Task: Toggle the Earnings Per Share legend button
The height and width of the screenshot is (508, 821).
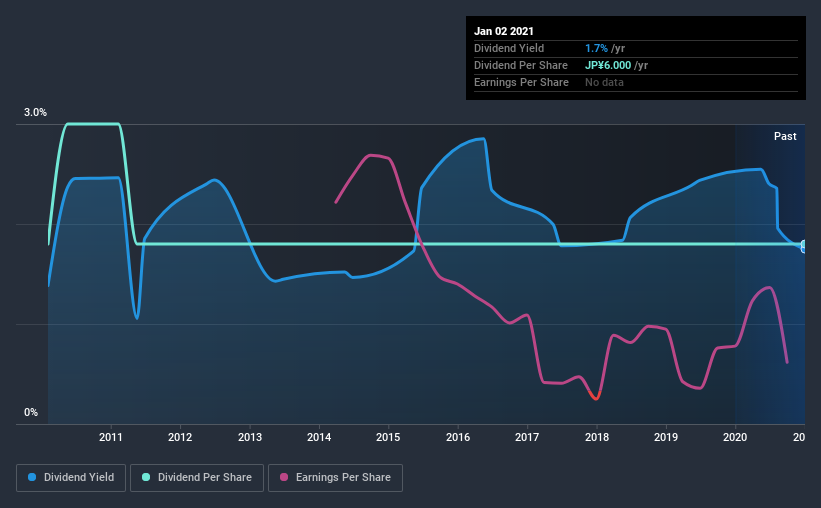Action: point(335,478)
